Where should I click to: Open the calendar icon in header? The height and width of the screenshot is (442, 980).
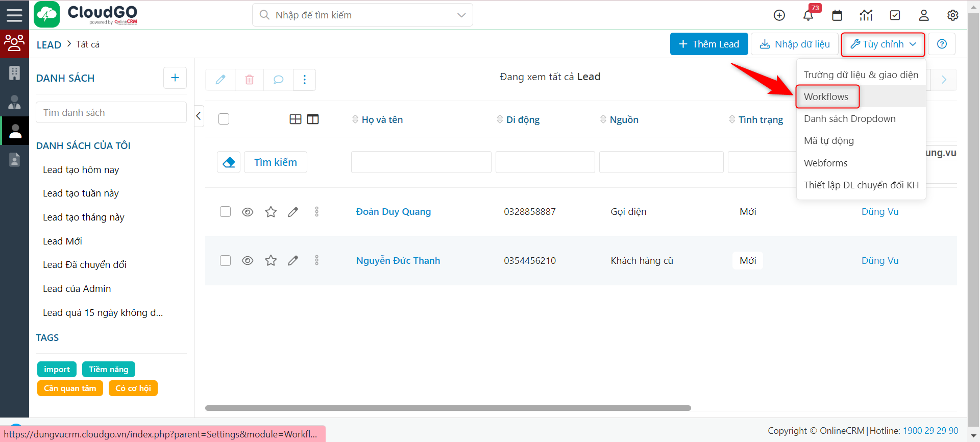[x=837, y=15]
